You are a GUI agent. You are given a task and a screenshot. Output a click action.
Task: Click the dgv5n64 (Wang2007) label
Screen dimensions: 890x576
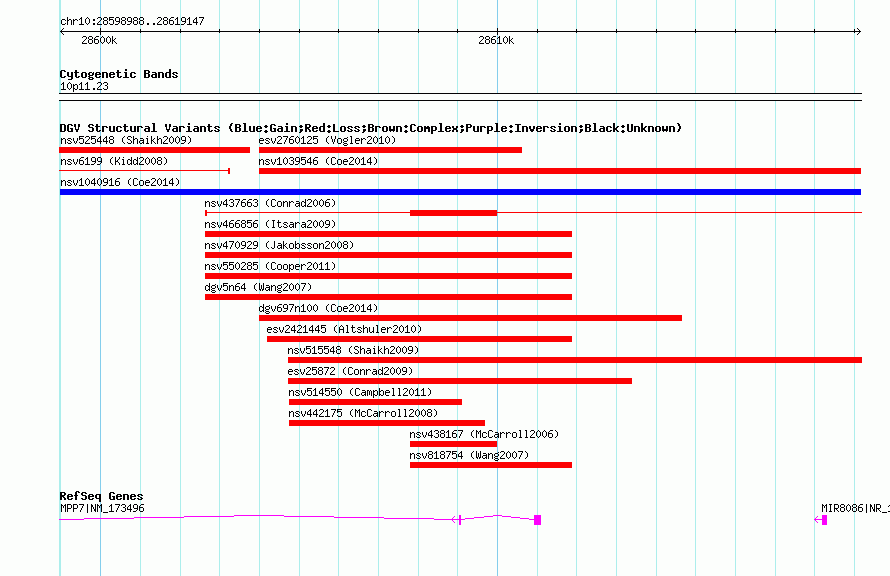258,287
